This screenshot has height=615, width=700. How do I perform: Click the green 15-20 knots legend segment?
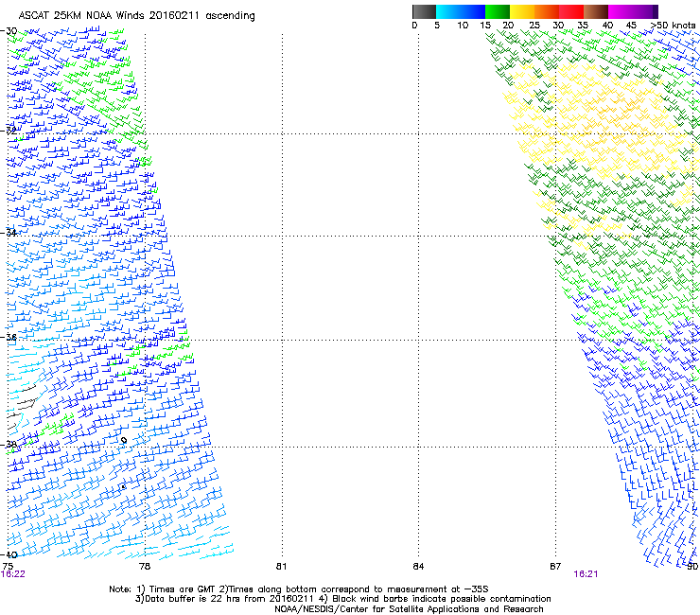498,11
